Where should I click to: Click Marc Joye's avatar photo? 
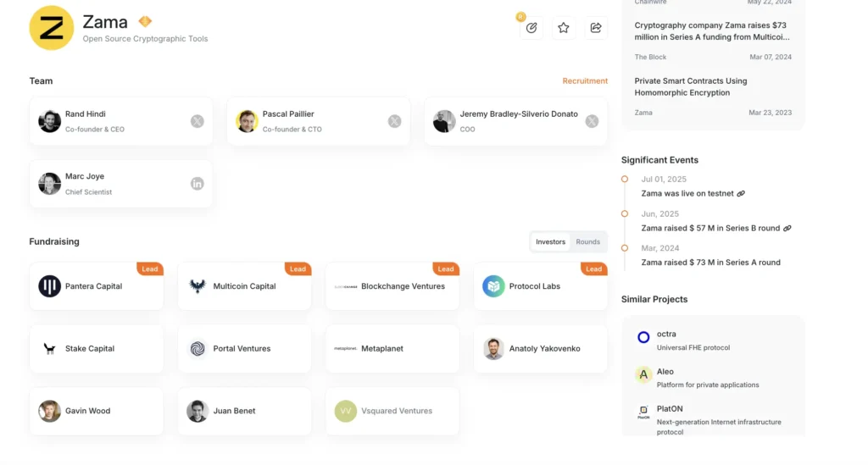(x=49, y=184)
